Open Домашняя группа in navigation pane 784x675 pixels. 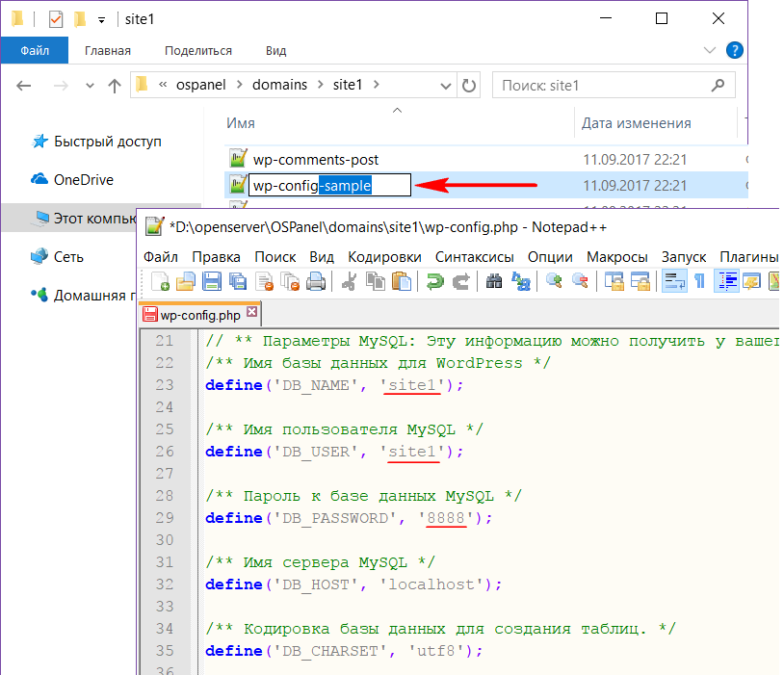84,296
